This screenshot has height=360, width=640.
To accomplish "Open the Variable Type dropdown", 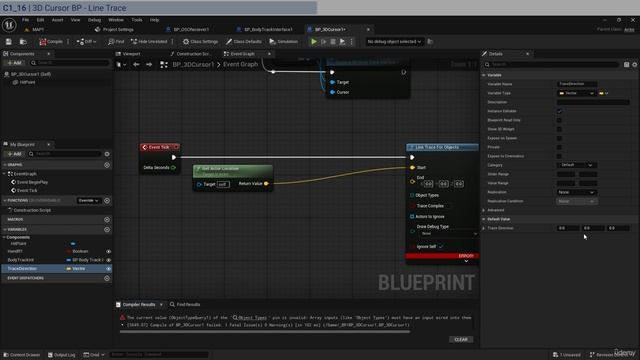I will tap(576, 93).
